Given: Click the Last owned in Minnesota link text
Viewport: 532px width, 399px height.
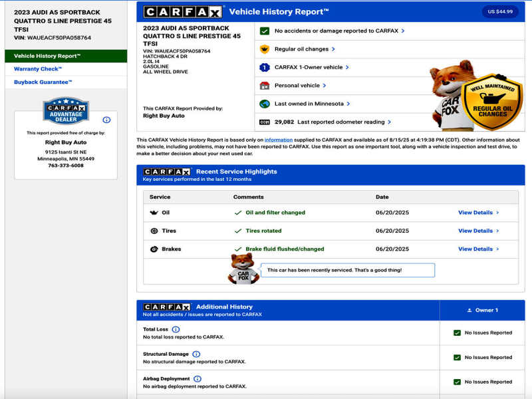Looking at the screenshot, I should pyautogui.click(x=309, y=104).
